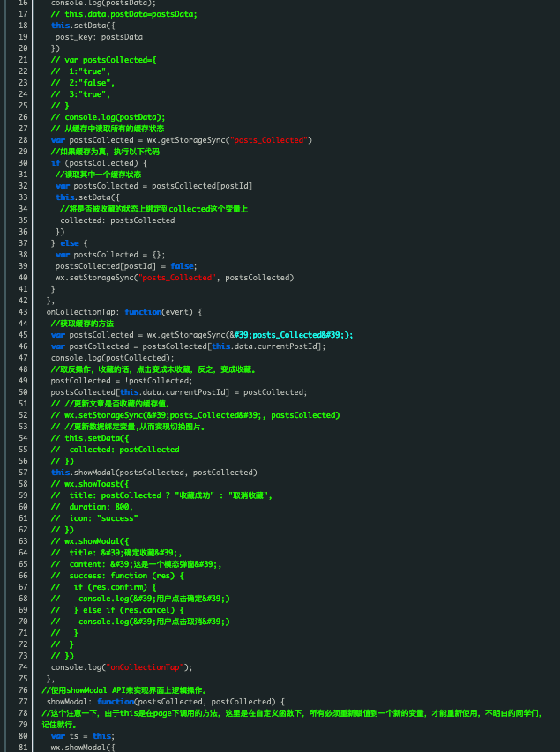Click the line 'console.log("onCollectionTap");'
This screenshot has height=752, width=560.
(x=122, y=667)
